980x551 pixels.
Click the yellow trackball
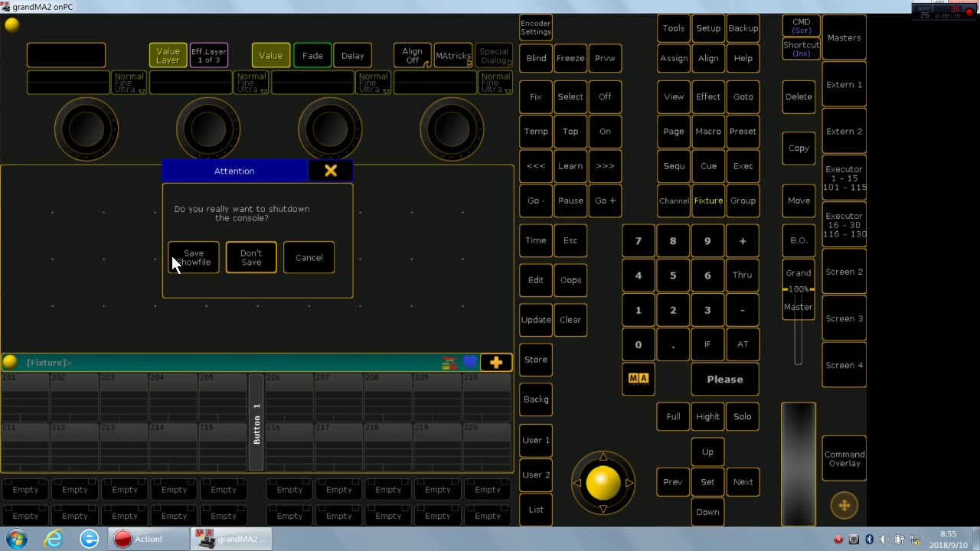[603, 483]
